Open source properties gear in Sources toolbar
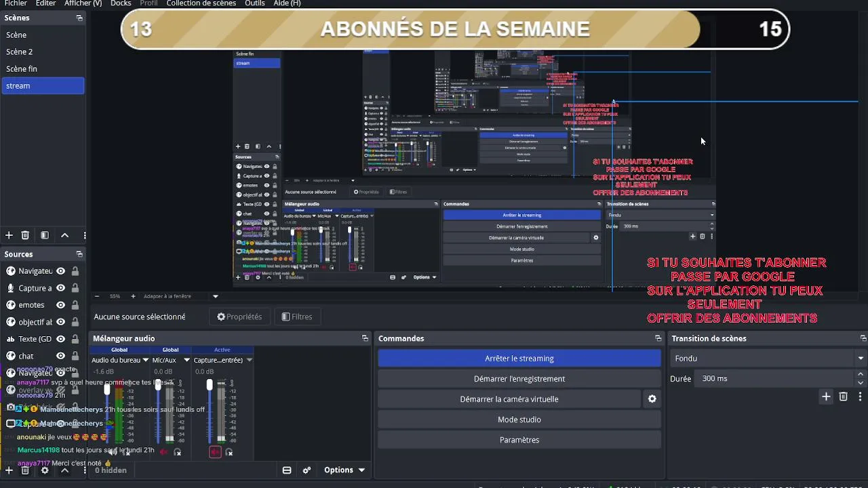The image size is (868, 488). pyautogui.click(x=45, y=470)
